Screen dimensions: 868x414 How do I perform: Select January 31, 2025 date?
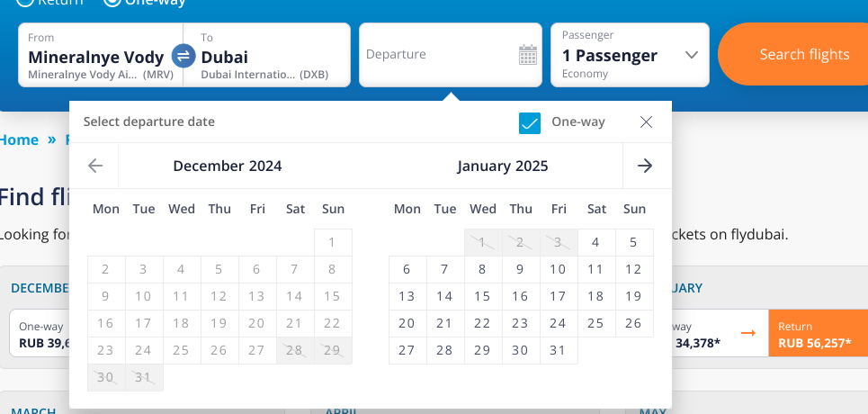click(558, 350)
